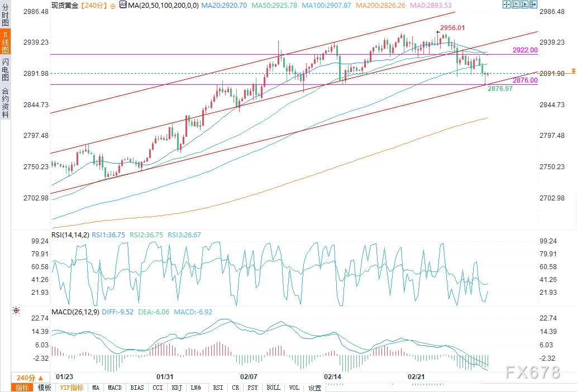
Task: Select the crosshair icon in the top-right toolbar
Action: point(507,4)
